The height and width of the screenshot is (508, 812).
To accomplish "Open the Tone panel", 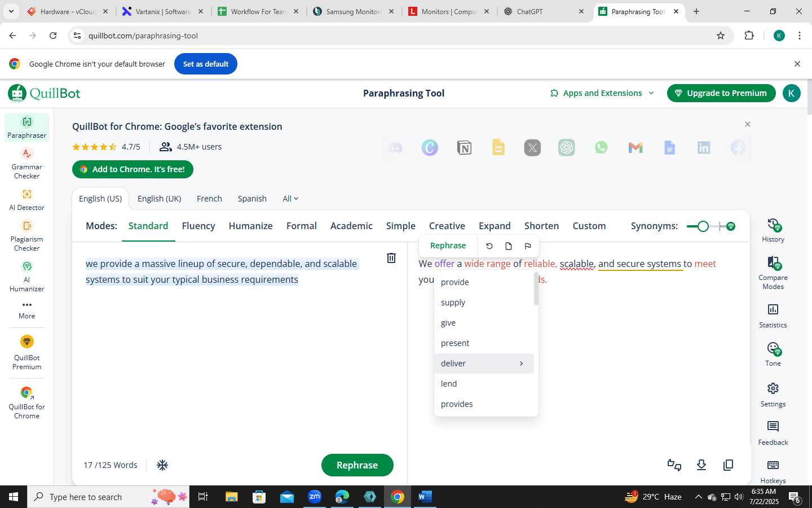I will (x=773, y=354).
